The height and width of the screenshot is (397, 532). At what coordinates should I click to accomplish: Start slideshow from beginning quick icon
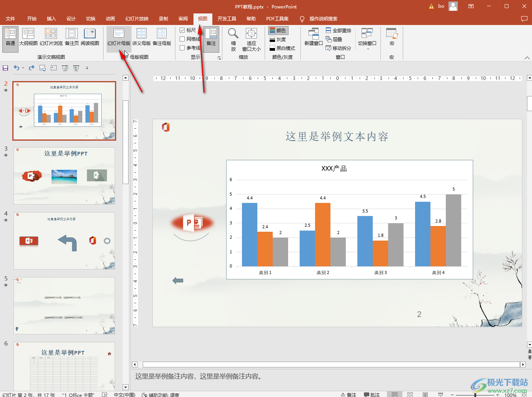(65, 68)
